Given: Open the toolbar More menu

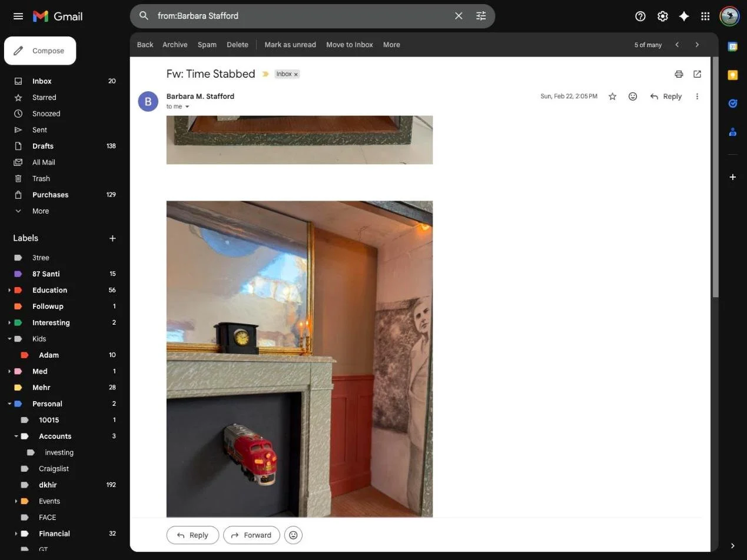Looking at the screenshot, I should click(391, 45).
